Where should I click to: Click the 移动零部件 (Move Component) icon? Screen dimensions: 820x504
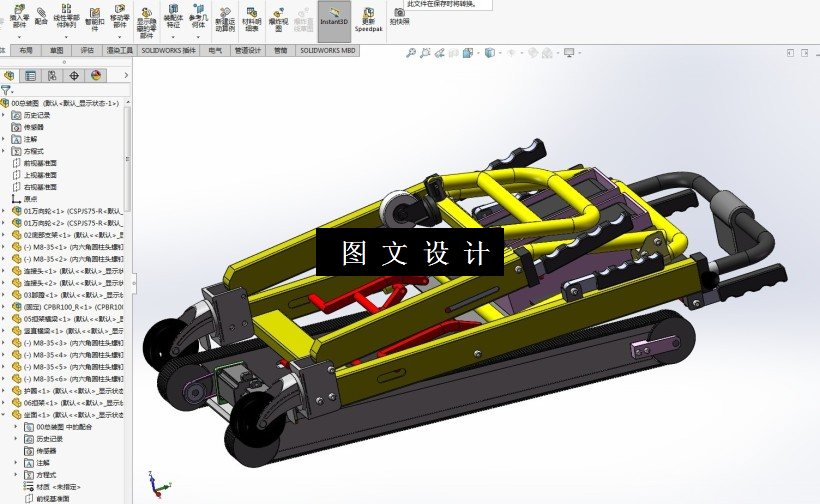tap(120, 8)
